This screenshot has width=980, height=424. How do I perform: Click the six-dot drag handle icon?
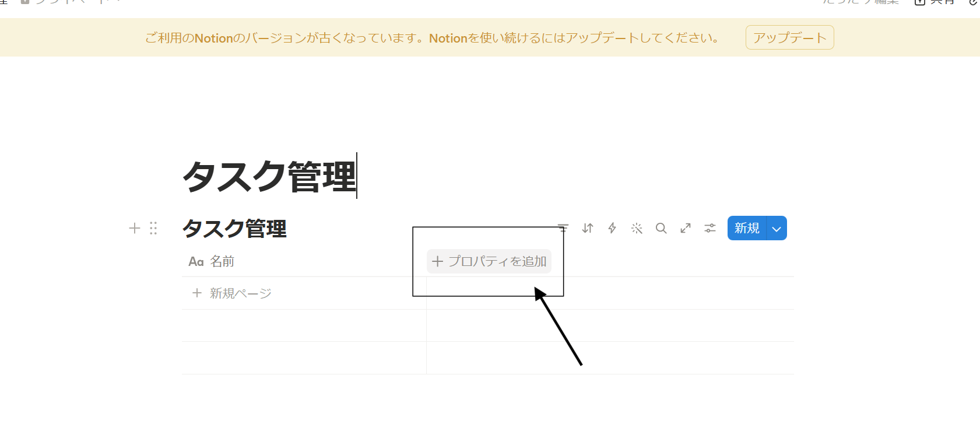click(153, 228)
